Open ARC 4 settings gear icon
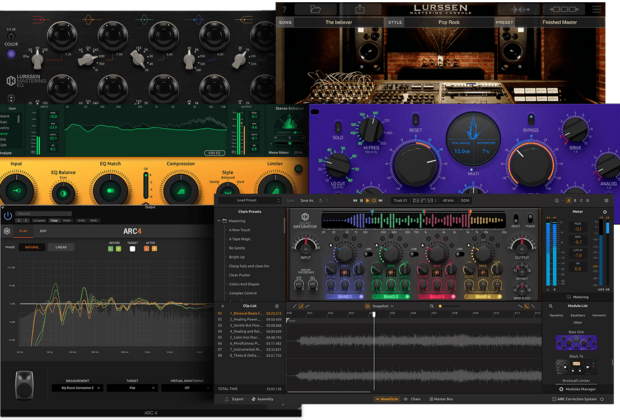The height and width of the screenshot is (420, 620). [7, 231]
